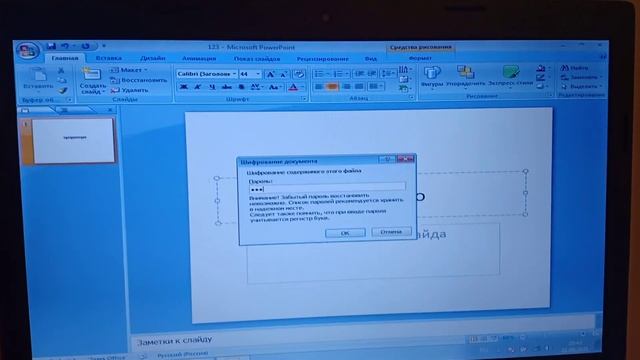Viewport: 640px width, 360px height.
Task: Click the Восстановить reset slide button
Action: point(139,80)
